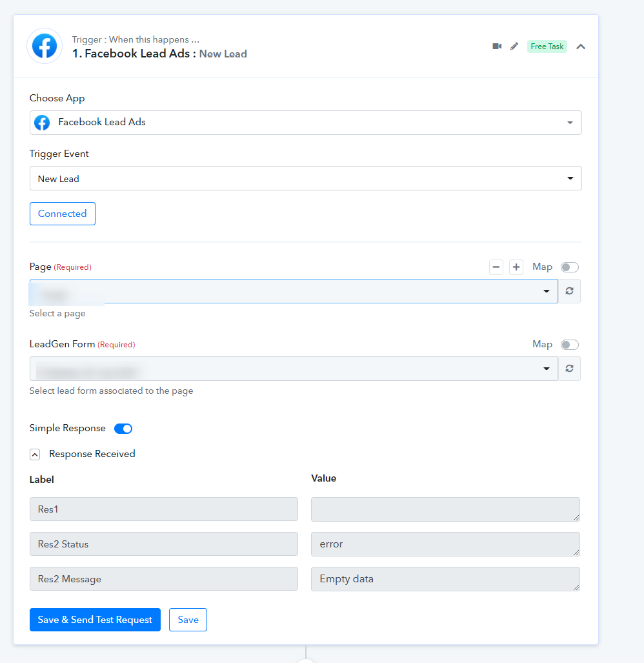Click Save & Send Test Request
Screen dimensions: 644x663
tap(95, 620)
